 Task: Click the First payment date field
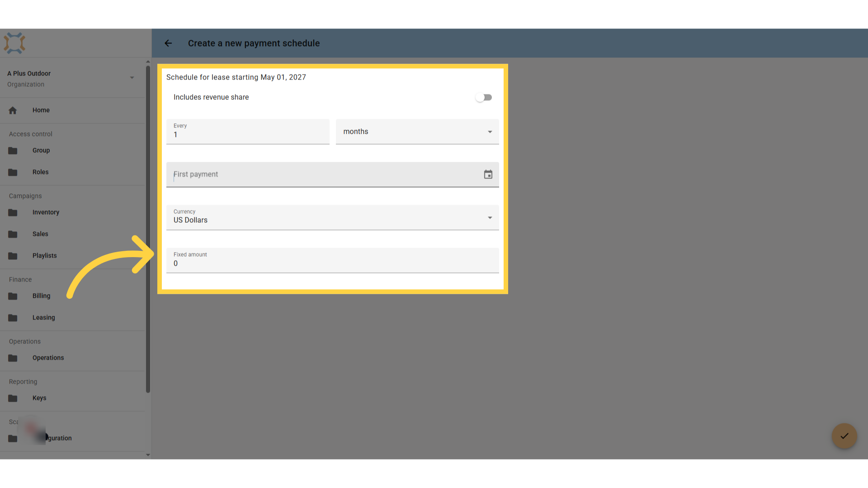click(x=333, y=174)
